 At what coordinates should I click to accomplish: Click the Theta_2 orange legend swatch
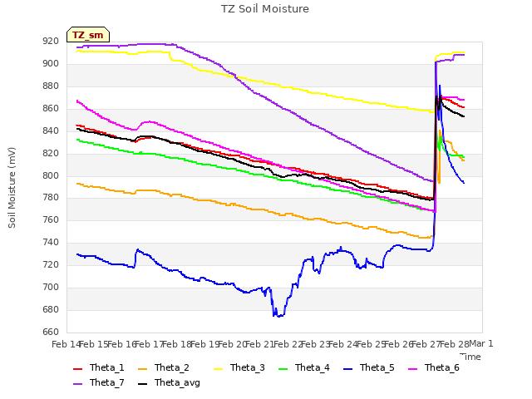tap(142, 368)
